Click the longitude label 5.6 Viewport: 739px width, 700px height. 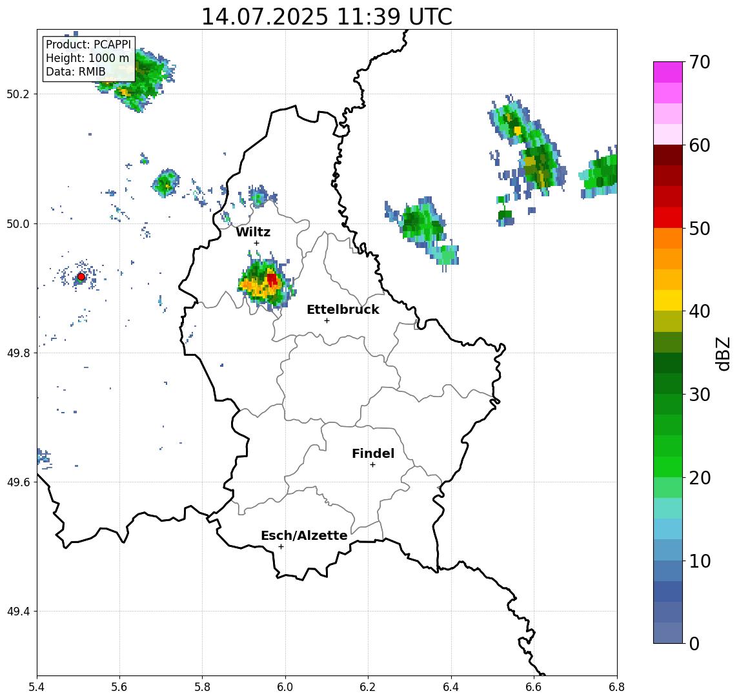[119, 687]
